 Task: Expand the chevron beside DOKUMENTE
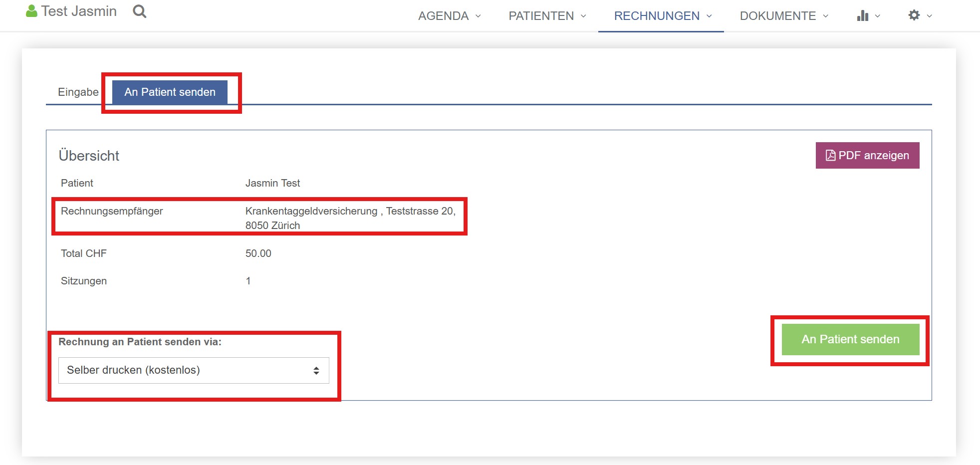pos(825,16)
